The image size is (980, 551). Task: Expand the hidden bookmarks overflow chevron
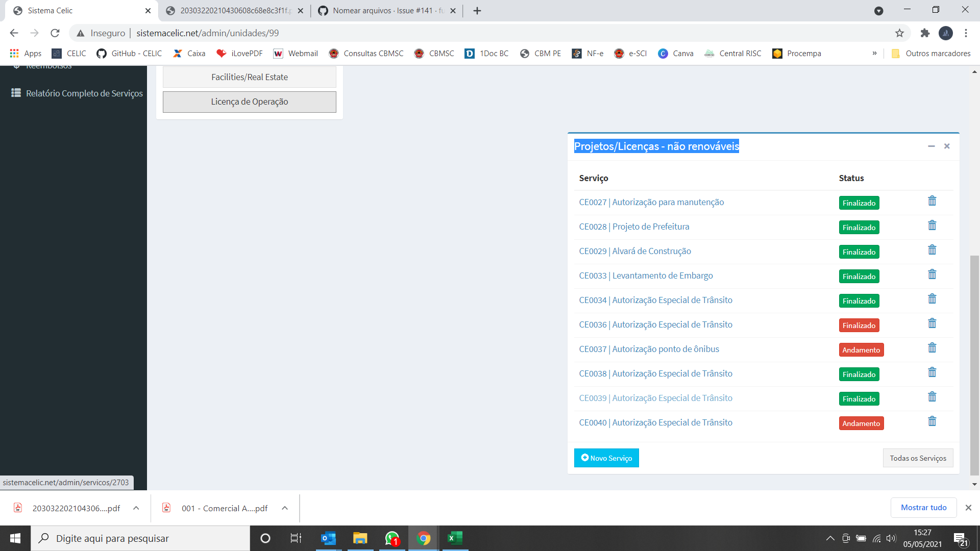coord(875,53)
